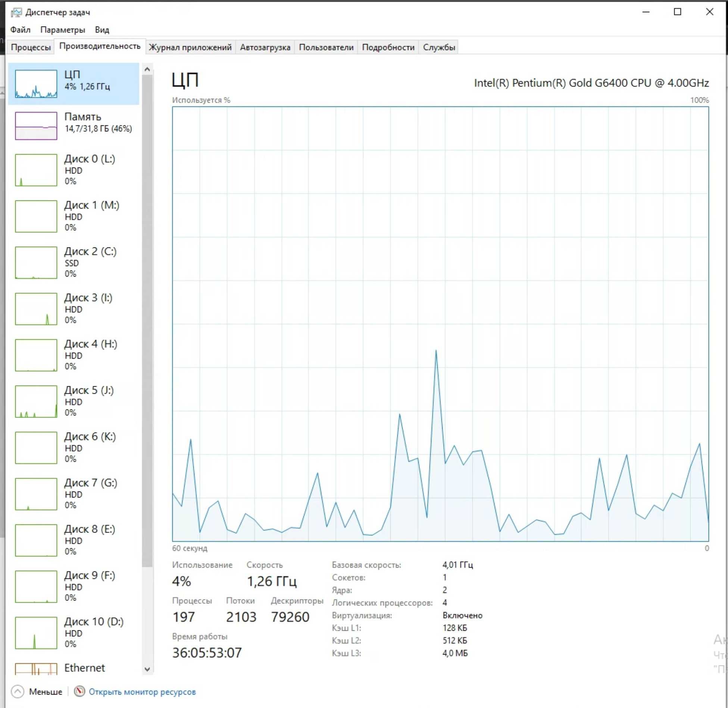Click the Дескрипторы 79260 value
This screenshot has height=708, width=728.
click(290, 617)
